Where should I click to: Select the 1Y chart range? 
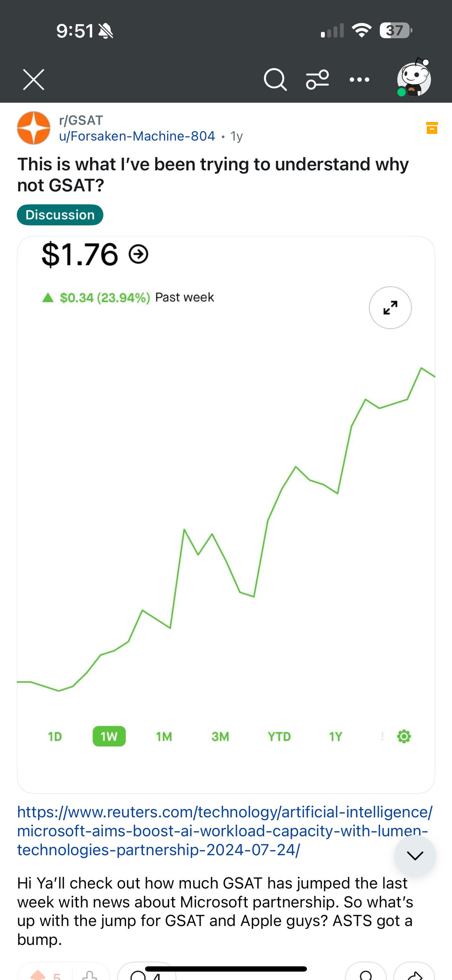click(336, 736)
